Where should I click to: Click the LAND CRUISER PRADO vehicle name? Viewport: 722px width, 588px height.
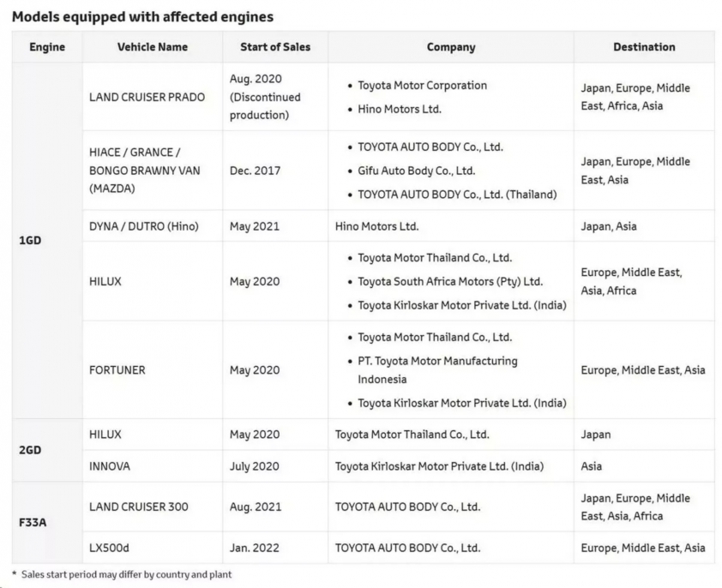(147, 97)
